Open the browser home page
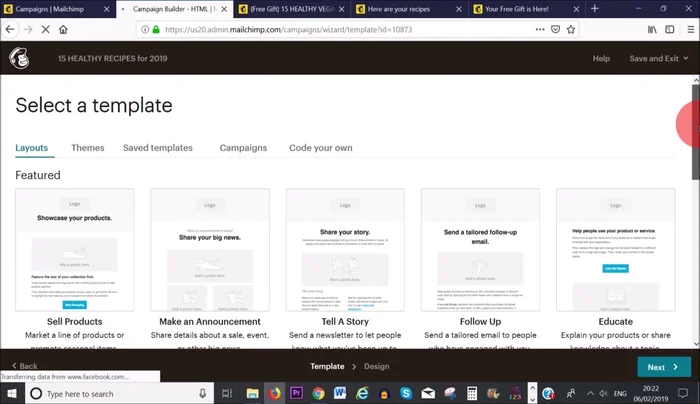Viewport: 700px width, 404px height. click(63, 29)
